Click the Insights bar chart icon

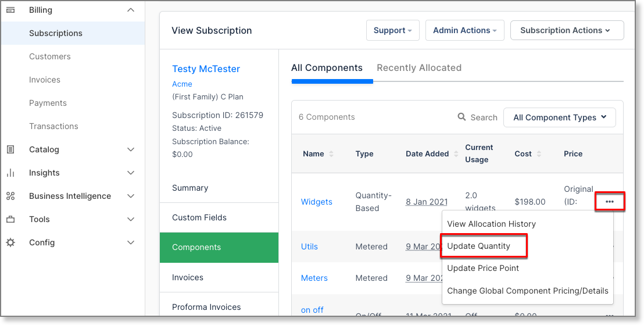point(10,173)
